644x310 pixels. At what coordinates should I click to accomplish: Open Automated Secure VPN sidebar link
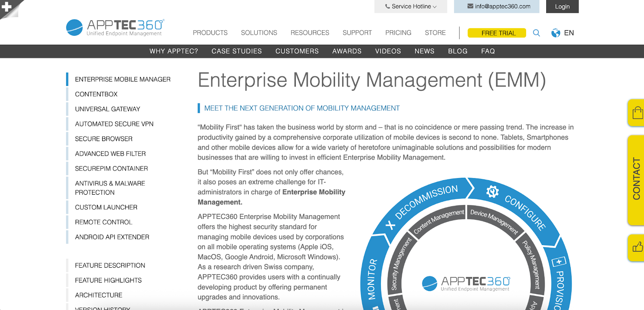[x=114, y=124]
